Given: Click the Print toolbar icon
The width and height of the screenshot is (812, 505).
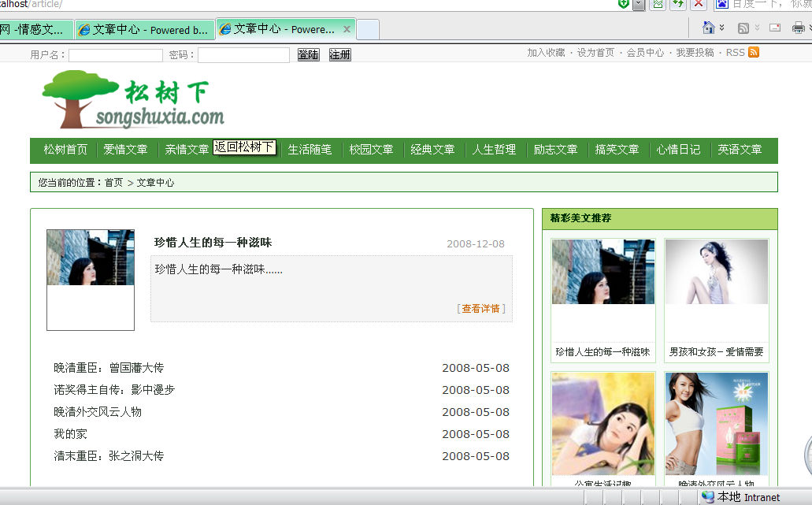Looking at the screenshot, I should pyautogui.click(x=797, y=28).
